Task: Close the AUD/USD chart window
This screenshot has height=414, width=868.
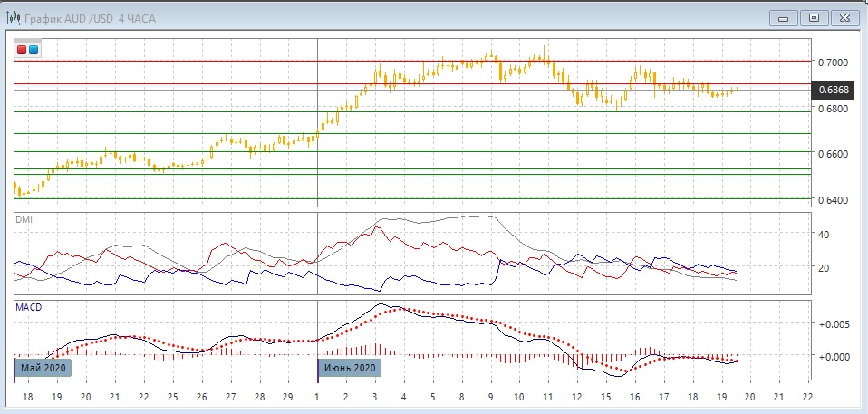Action: pos(844,17)
